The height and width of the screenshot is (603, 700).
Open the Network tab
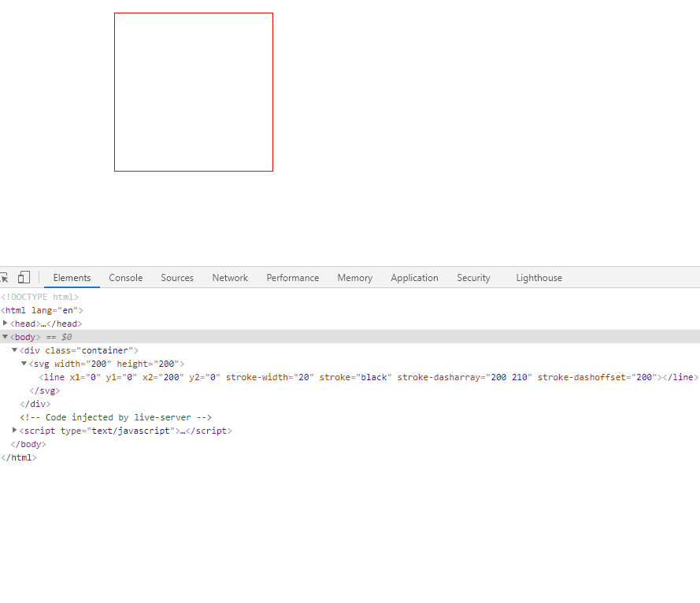pos(230,278)
